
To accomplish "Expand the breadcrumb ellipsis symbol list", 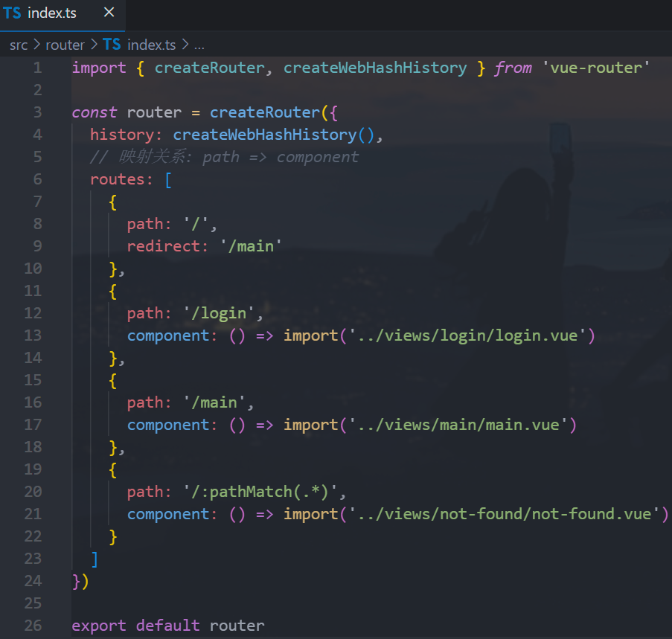I will pos(199,45).
